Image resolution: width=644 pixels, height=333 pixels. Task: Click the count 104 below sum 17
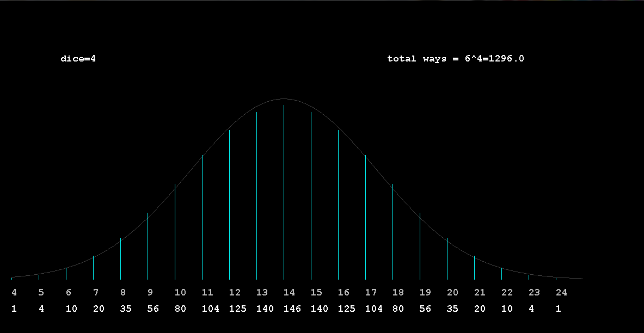click(373, 309)
